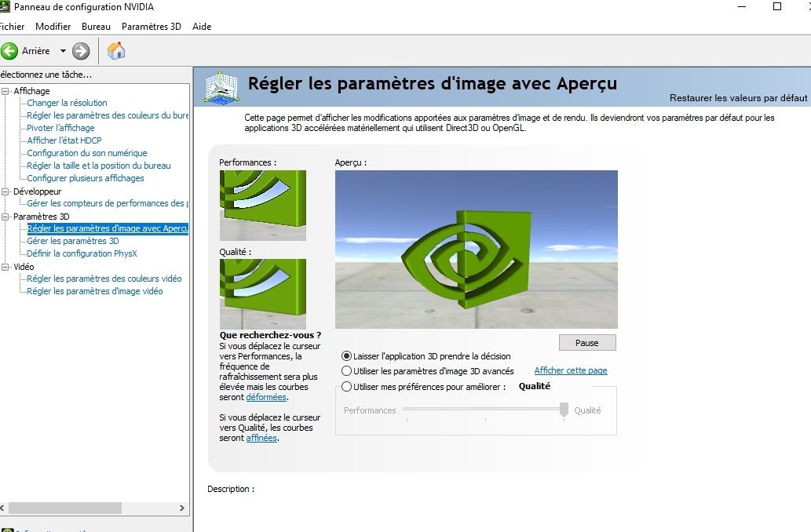Image resolution: width=811 pixels, height=532 pixels.
Task: Open Configuration du son numérique
Action: (87, 153)
